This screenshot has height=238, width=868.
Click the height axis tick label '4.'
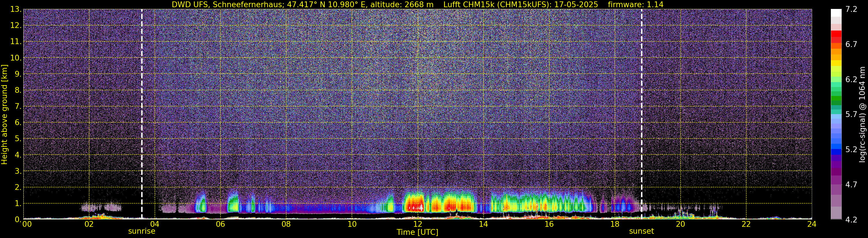tap(18, 155)
